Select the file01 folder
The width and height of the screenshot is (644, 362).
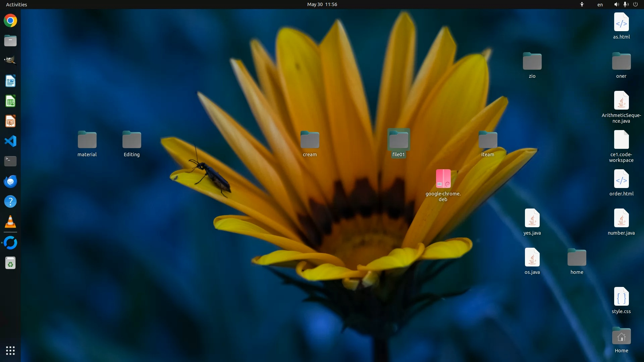pos(398,140)
